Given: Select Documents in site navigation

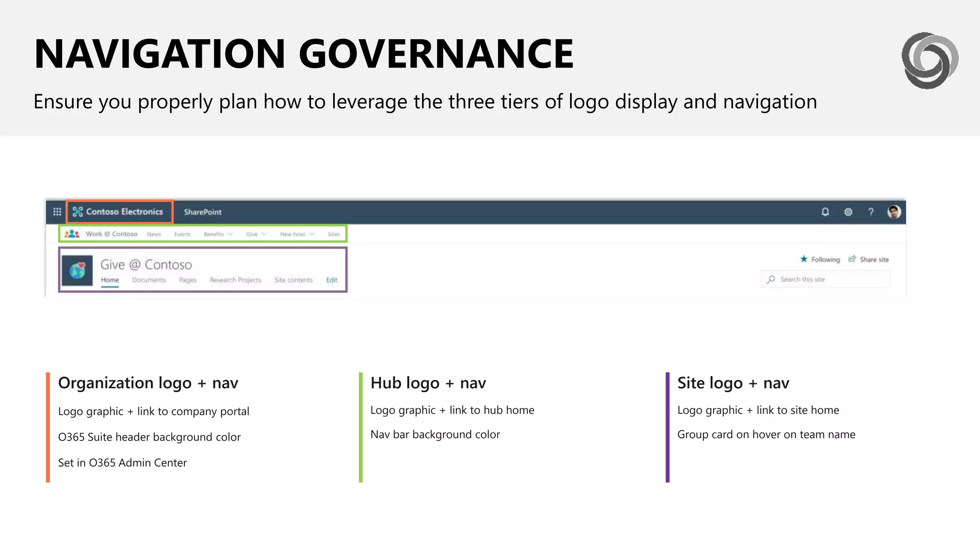Looking at the screenshot, I should tap(149, 280).
